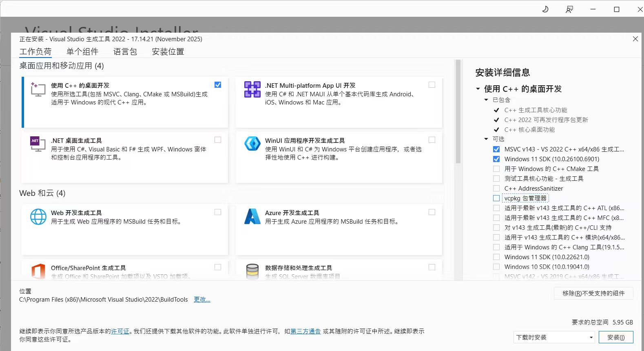The height and width of the screenshot is (351, 644).
Task: Enable the vcpkg package manager checkbox
Action: point(496,198)
